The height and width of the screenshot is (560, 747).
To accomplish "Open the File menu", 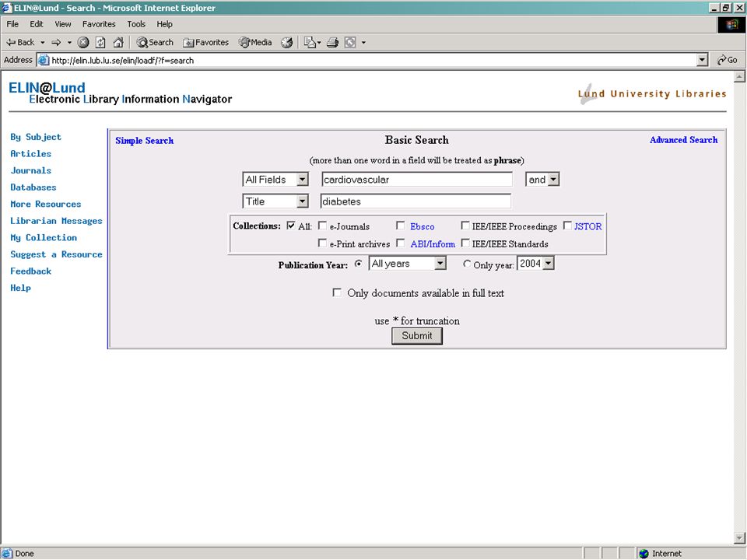I will tap(12, 24).
